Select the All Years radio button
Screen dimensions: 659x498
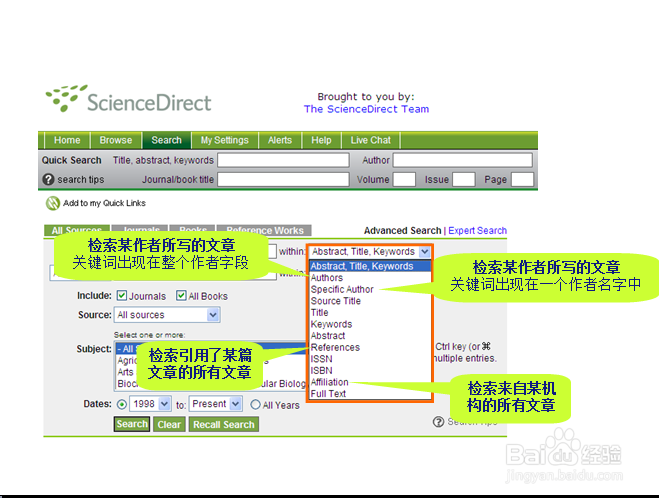[255, 405]
